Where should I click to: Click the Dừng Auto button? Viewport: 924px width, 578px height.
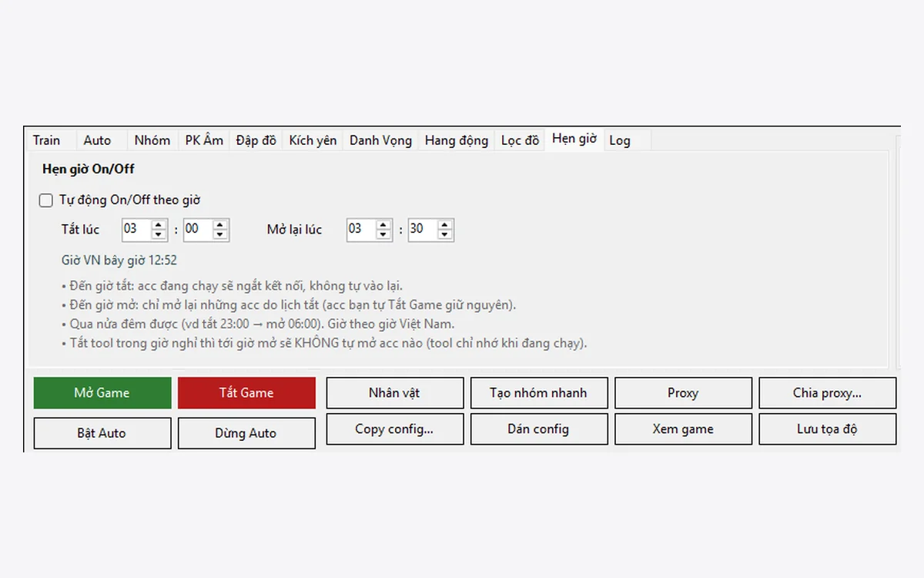pos(246,433)
